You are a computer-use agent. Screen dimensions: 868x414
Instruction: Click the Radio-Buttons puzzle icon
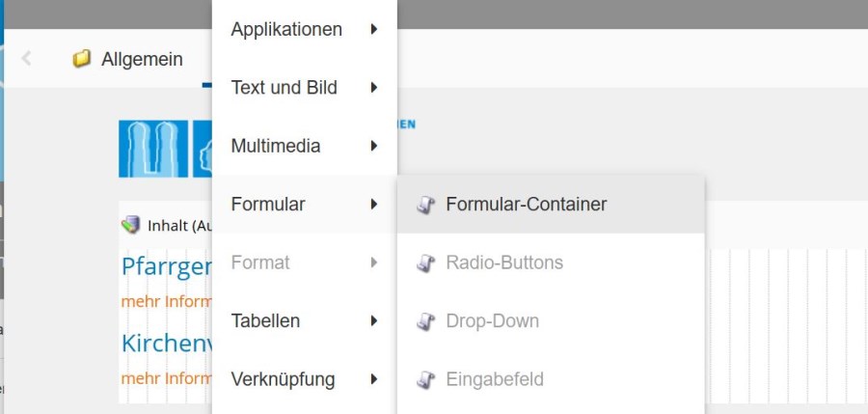(x=426, y=262)
